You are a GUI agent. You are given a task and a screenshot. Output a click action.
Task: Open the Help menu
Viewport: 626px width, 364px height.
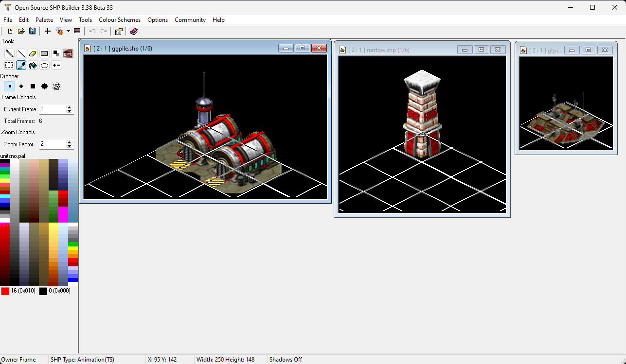(218, 20)
